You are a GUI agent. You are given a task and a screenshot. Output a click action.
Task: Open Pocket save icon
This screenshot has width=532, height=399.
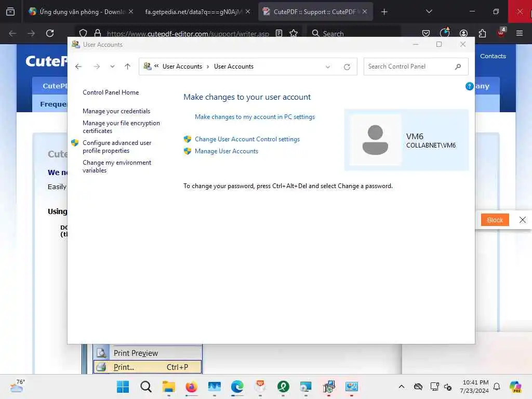click(426, 33)
